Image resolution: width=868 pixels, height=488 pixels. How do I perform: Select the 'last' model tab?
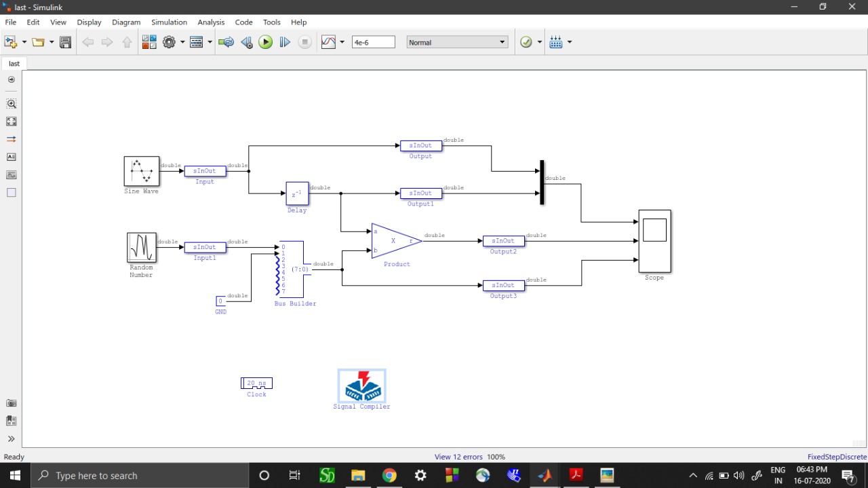(14, 63)
